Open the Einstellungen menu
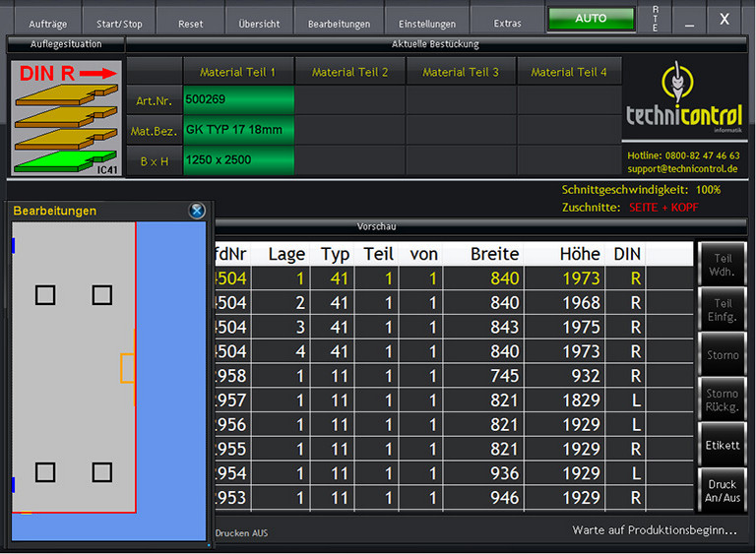756x554 pixels. tap(427, 24)
